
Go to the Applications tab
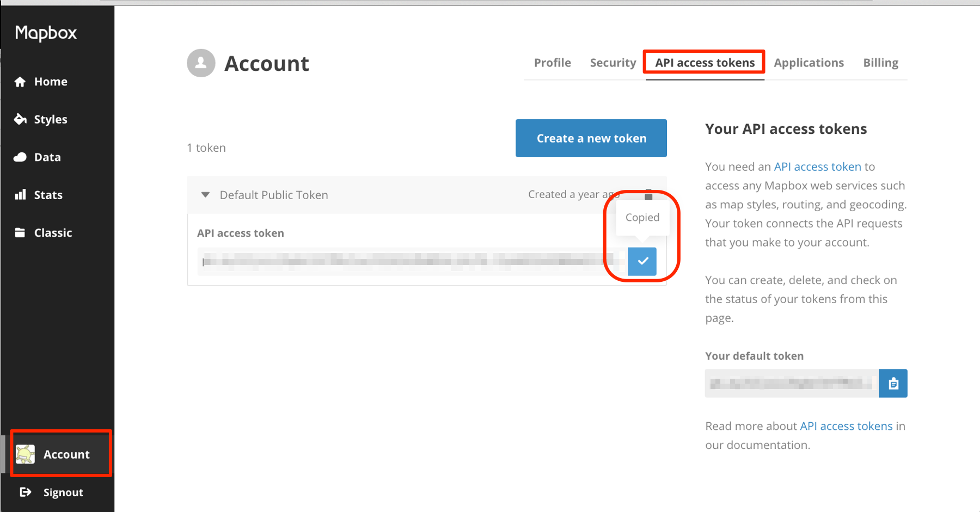click(x=808, y=63)
